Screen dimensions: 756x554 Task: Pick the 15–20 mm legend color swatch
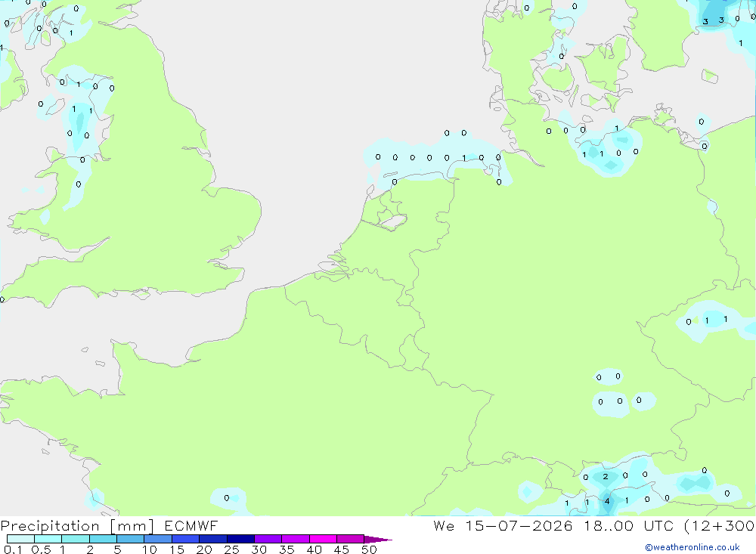pos(186,539)
